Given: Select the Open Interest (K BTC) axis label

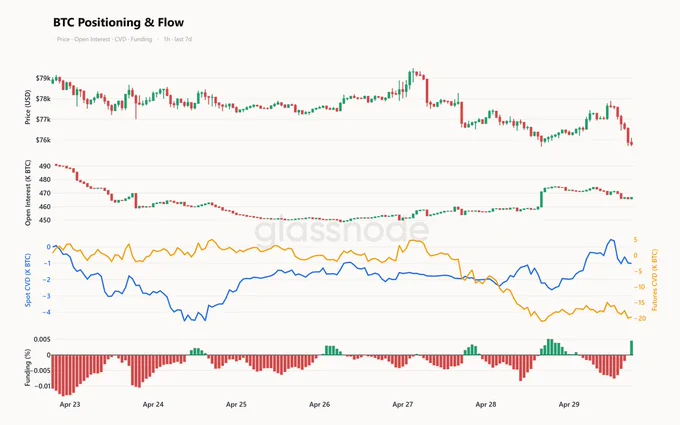Looking at the screenshot, I should point(28,193).
